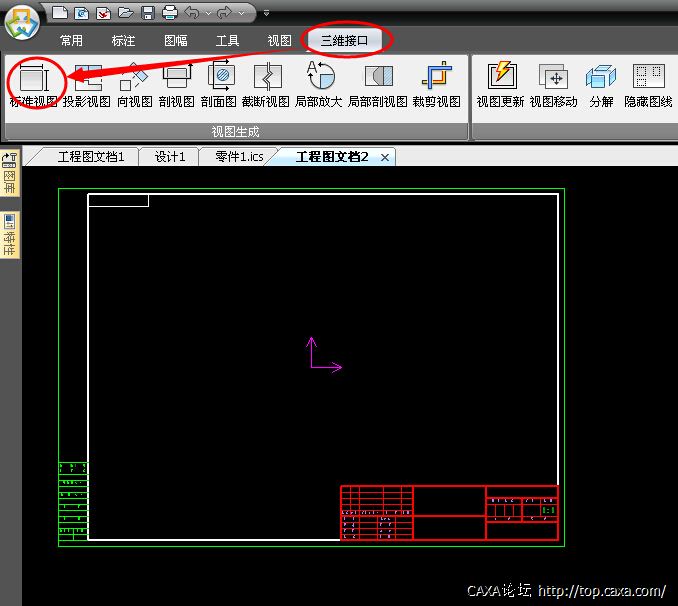The width and height of the screenshot is (678, 606).
Task: Redo the last undone action
Action: 224,13
